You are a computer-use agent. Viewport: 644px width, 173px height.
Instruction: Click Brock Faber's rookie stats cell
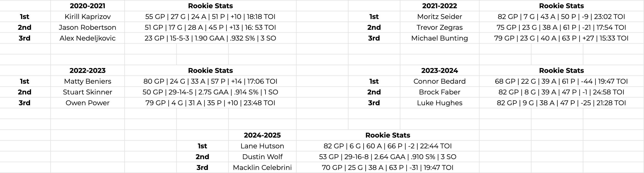tap(561, 92)
